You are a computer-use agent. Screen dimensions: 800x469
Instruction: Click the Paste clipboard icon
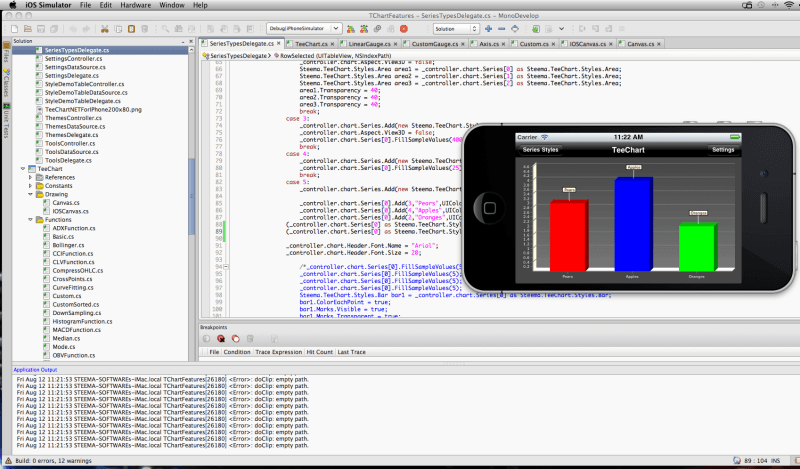coord(131,29)
